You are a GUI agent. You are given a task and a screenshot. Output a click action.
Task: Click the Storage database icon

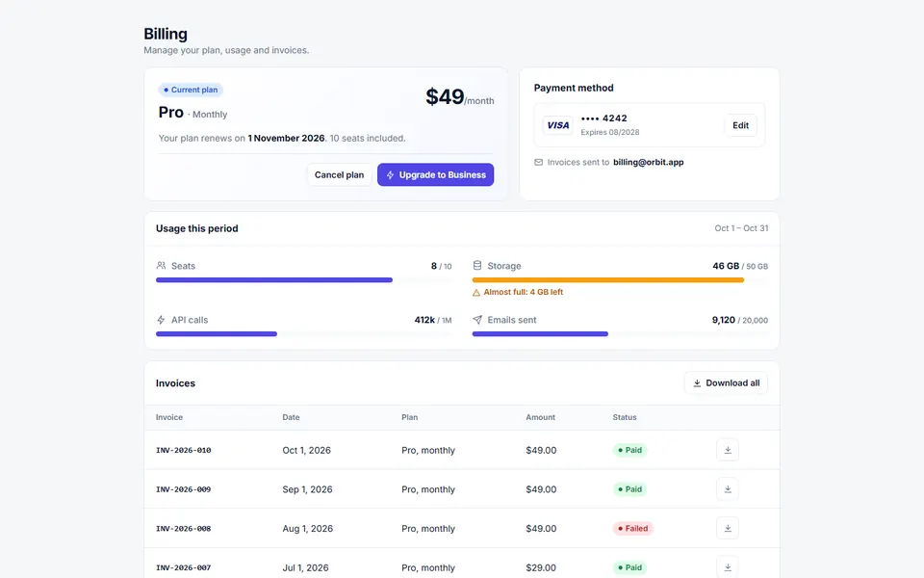coord(477,266)
